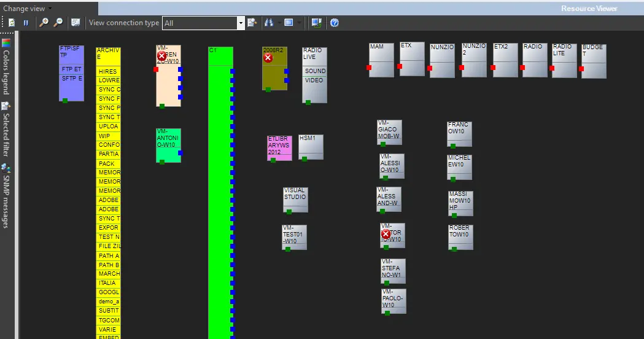Click the filter icon next to connection type

252,23
